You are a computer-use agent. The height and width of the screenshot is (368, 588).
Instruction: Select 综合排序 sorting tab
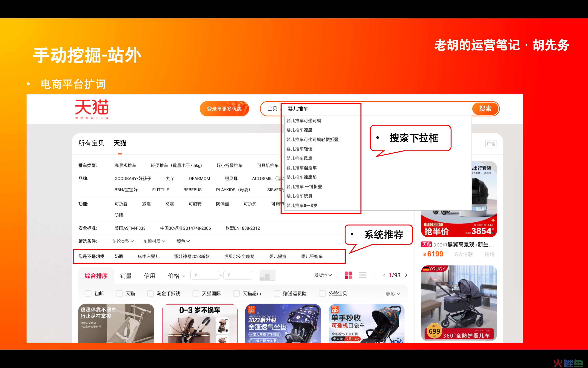(x=96, y=276)
